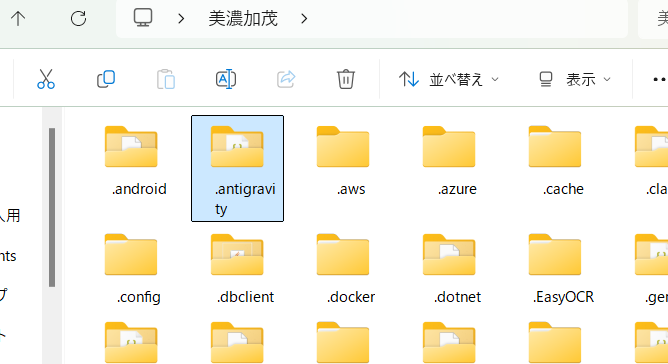The width and height of the screenshot is (668, 364).
Task: Expand chevron after the monitor icon
Action: [x=181, y=18]
